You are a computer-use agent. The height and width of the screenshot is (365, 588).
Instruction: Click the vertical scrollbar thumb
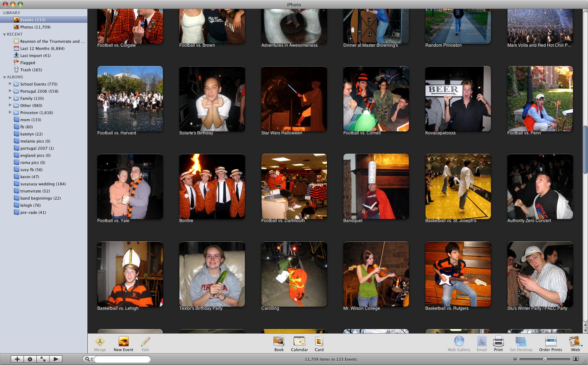pyautogui.click(x=585, y=150)
